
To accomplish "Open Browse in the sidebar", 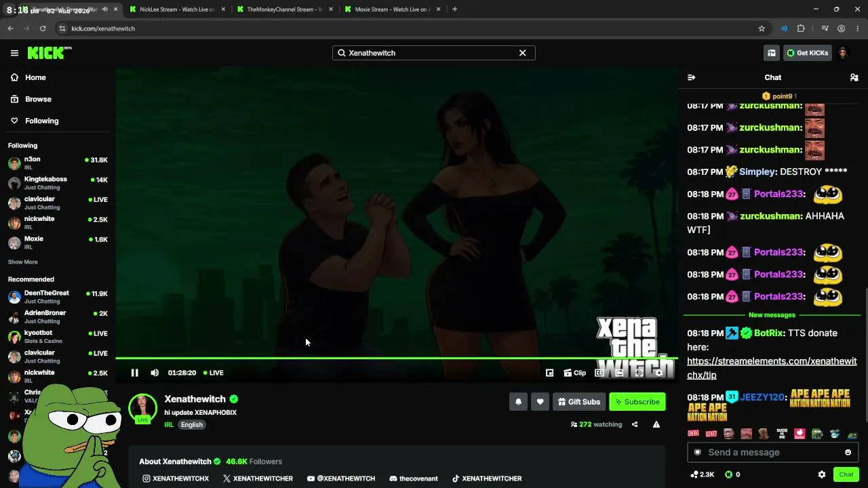I will click(38, 99).
